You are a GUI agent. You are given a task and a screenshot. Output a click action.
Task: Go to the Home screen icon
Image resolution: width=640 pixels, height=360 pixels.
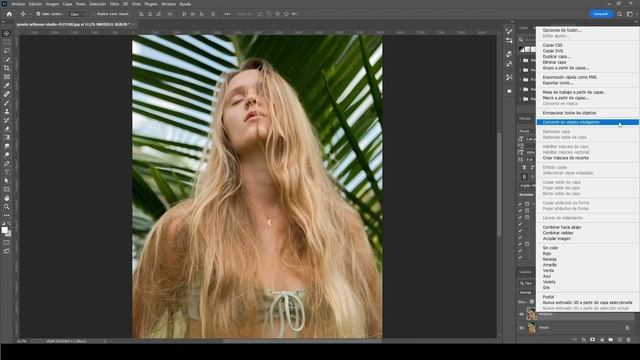[9, 14]
